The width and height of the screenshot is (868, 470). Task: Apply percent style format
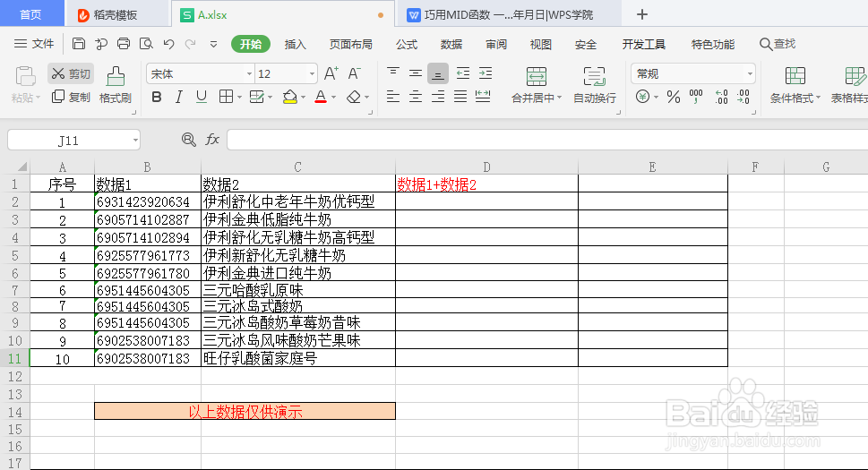tap(673, 98)
